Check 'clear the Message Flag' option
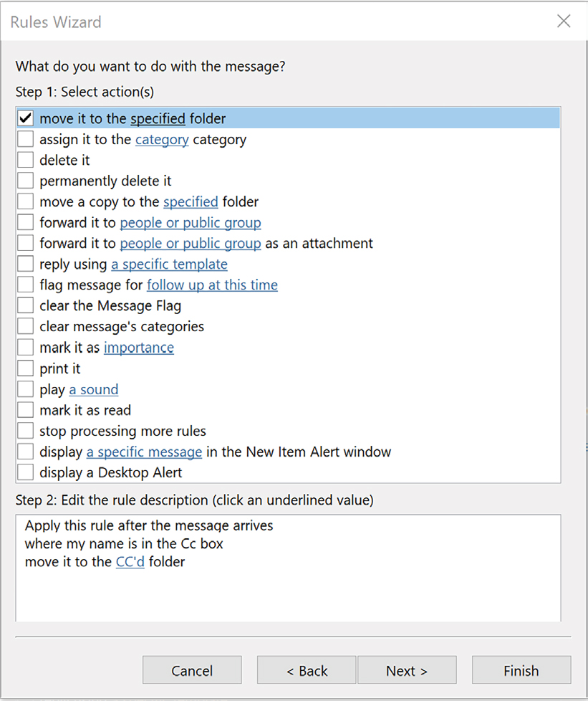588x701 pixels. [x=26, y=305]
